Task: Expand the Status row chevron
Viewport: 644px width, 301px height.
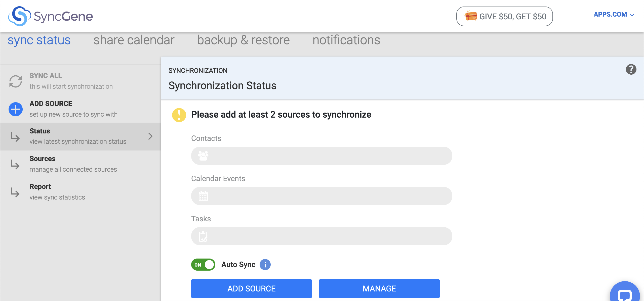Action: coord(150,136)
